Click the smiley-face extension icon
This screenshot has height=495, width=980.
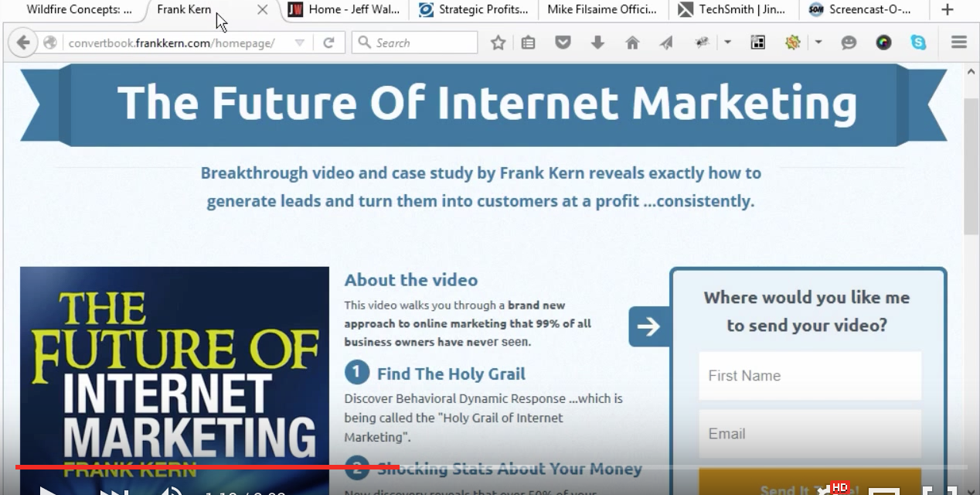849,43
